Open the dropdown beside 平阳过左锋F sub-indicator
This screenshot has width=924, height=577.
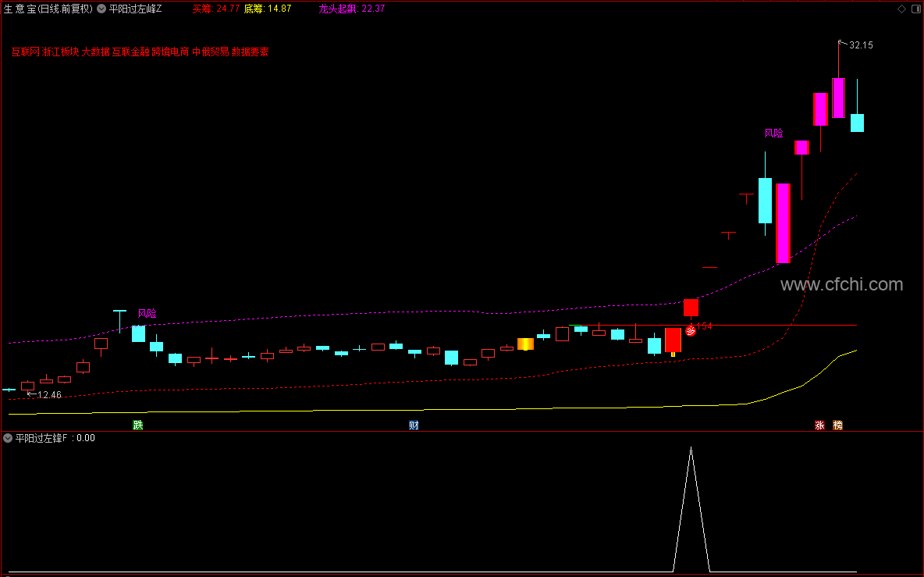(x=8, y=438)
